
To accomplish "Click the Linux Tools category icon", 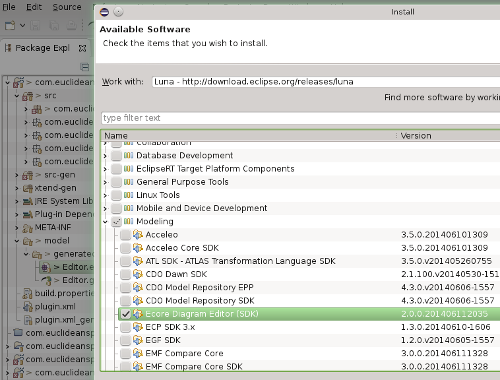I will [x=128, y=195].
